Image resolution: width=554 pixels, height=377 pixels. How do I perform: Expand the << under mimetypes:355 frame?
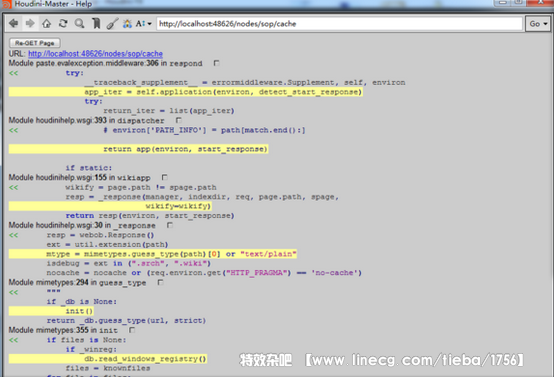(x=13, y=340)
